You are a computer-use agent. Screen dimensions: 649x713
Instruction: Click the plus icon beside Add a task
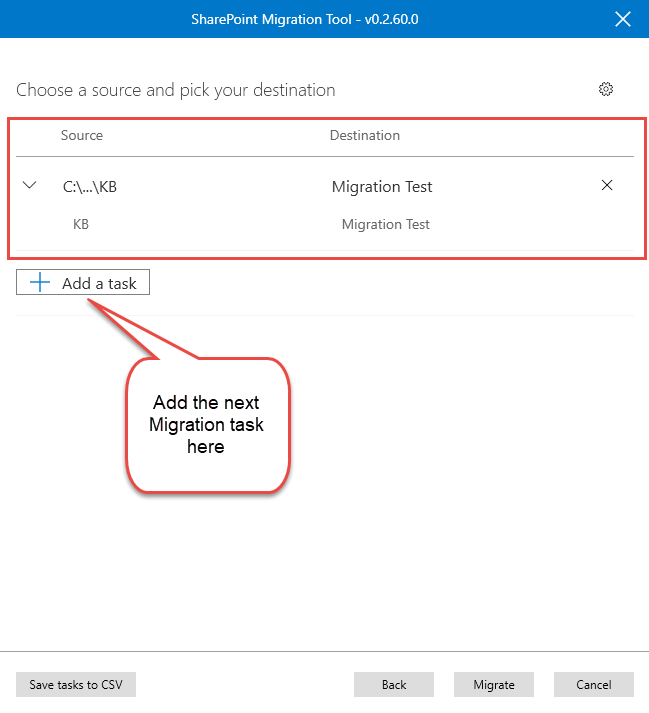(40, 283)
